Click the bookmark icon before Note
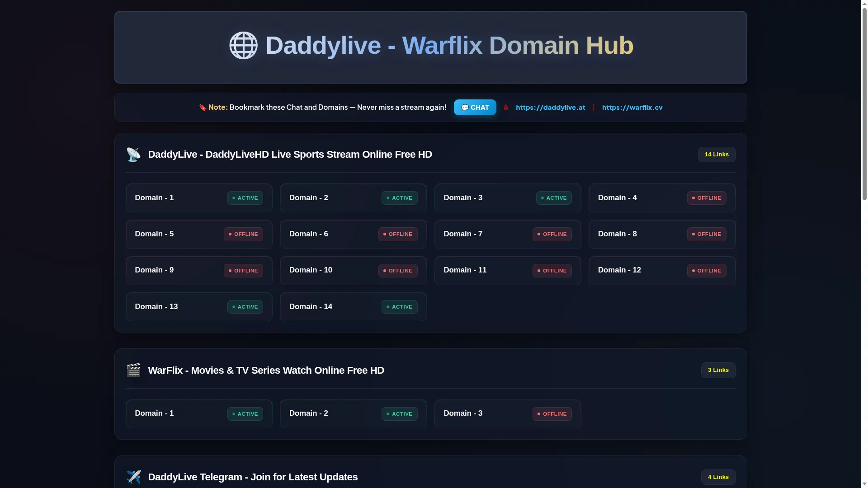 [x=203, y=108]
